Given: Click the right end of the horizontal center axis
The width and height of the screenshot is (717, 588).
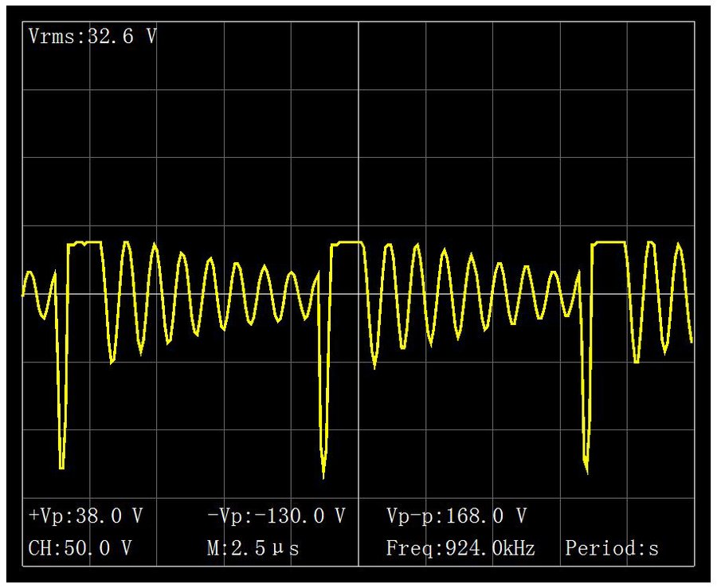Looking at the screenshot, I should pos(693,294).
